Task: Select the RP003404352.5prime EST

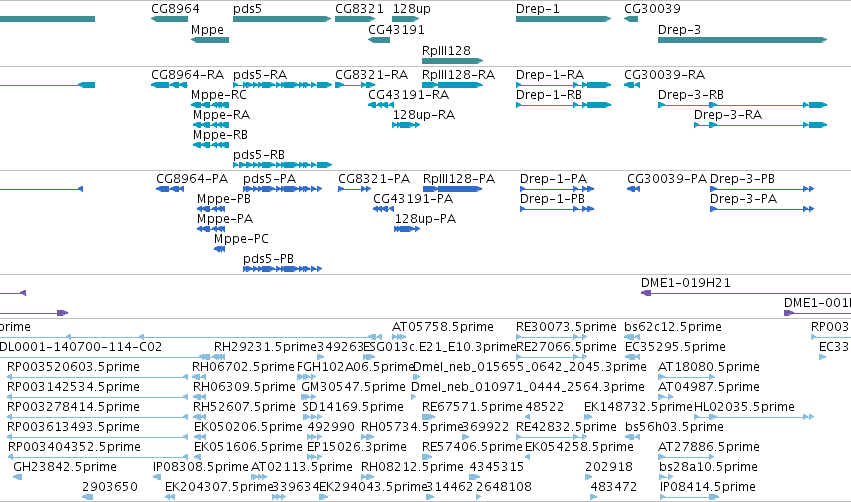Action: pos(97,457)
